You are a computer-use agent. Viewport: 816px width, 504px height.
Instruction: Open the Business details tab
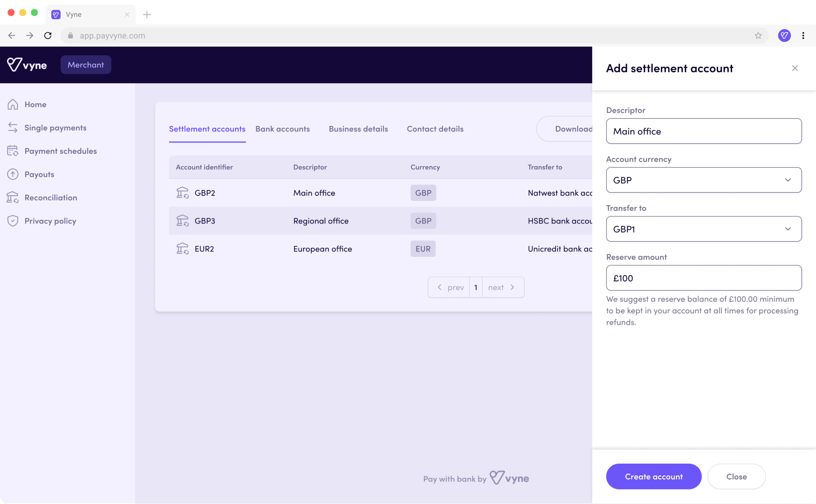(x=358, y=129)
